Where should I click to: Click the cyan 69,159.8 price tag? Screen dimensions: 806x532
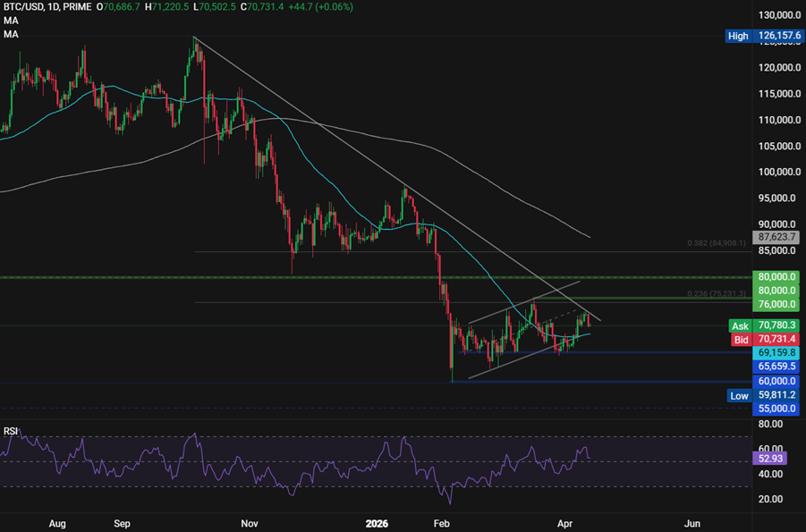[775, 352]
